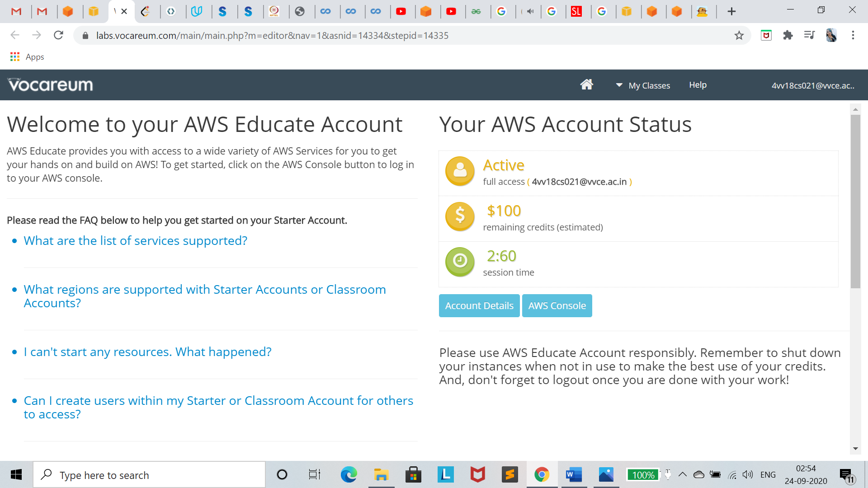Open the supported services FAQ link

coord(136,240)
